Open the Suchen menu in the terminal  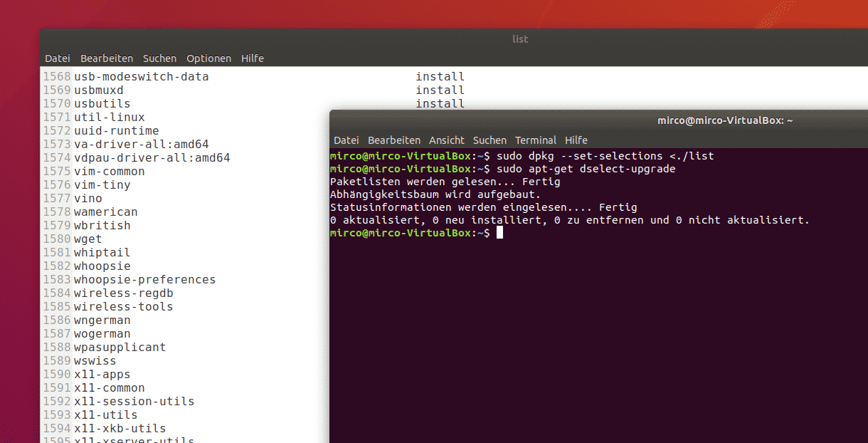[489, 140]
